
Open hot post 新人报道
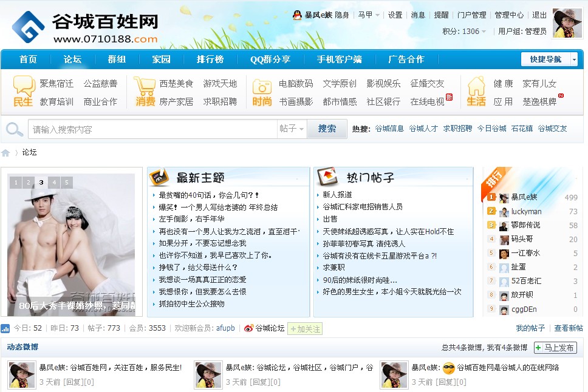337,195
